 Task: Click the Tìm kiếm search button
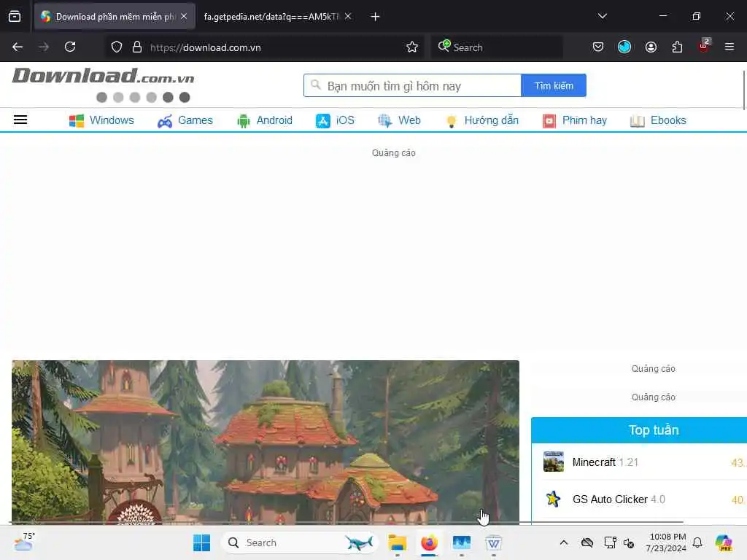pos(554,86)
